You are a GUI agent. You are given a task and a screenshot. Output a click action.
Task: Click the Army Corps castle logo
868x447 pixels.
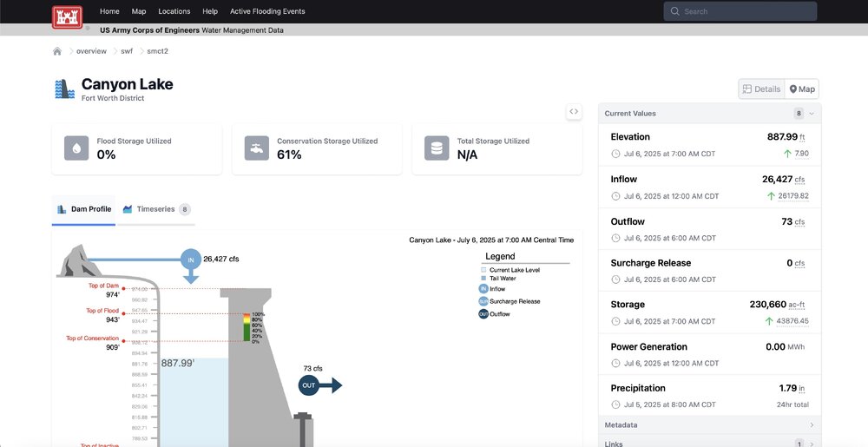66,17
